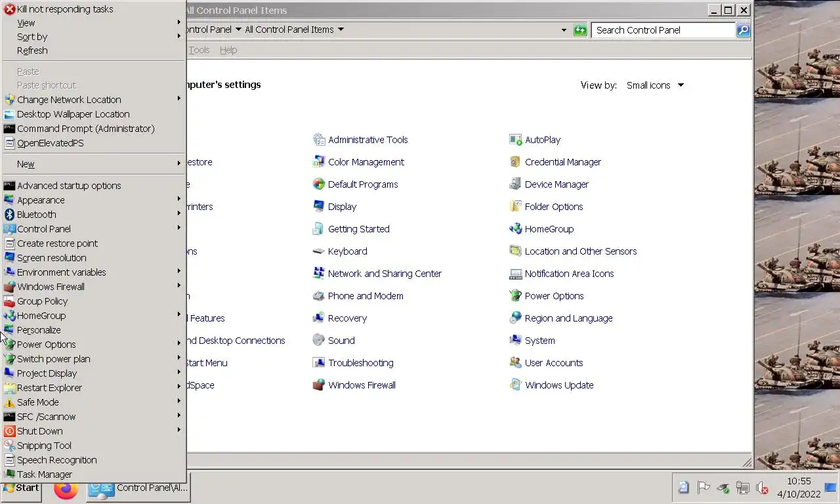Click the Display monitor icon
The height and width of the screenshot is (504, 840).
click(319, 207)
